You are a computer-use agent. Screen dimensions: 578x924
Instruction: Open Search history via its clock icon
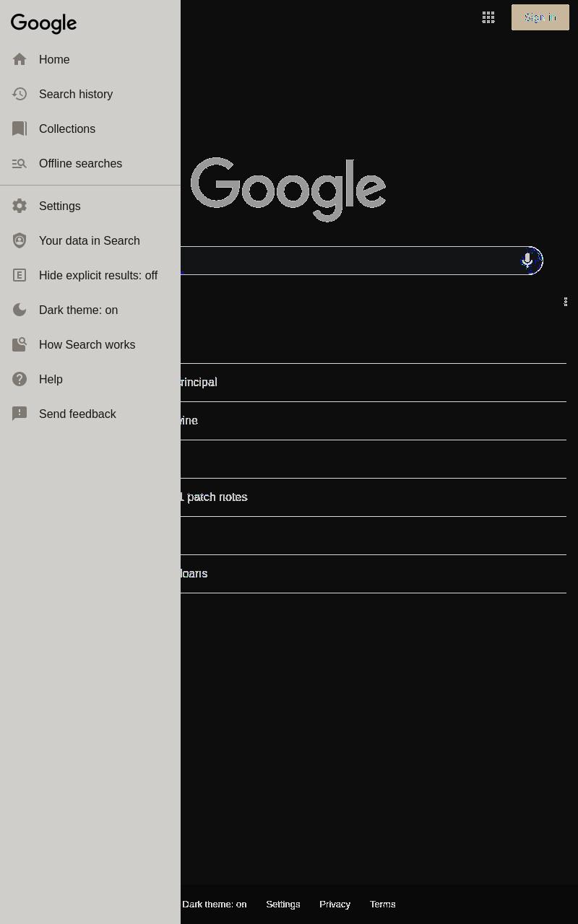pos(20,94)
